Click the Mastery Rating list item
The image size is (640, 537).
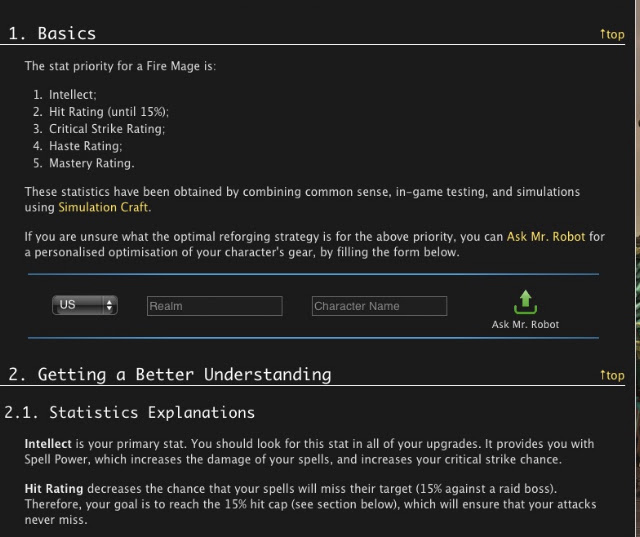click(x=91, y=163)
